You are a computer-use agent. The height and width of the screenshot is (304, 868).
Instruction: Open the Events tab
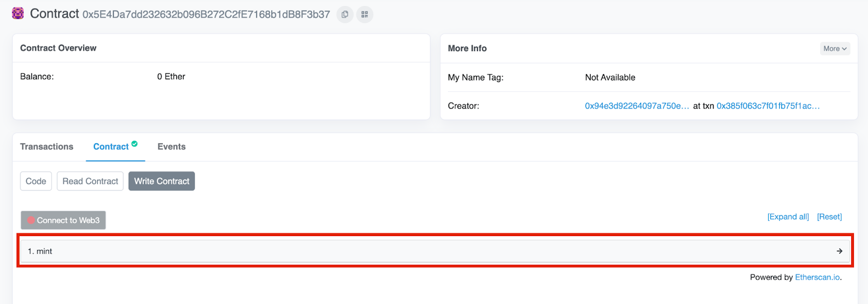pyautogui.click(x=171, y=147)
